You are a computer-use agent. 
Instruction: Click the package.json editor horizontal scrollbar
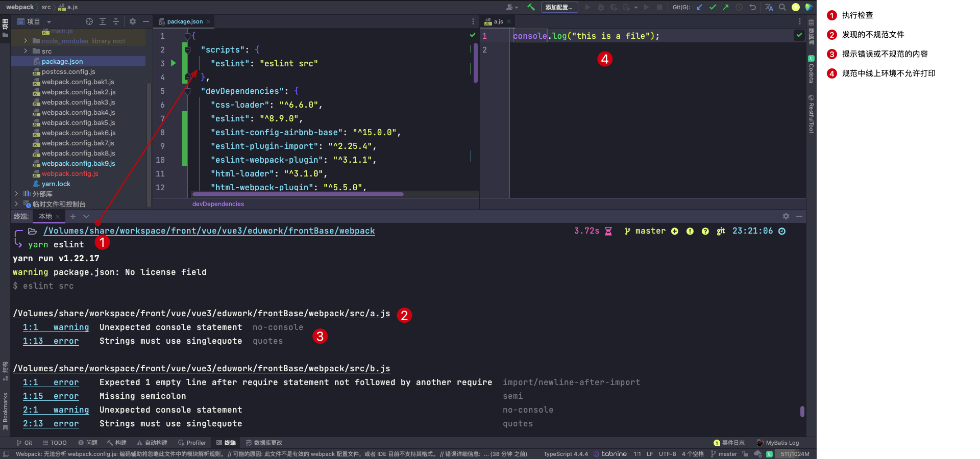point(298,194)
